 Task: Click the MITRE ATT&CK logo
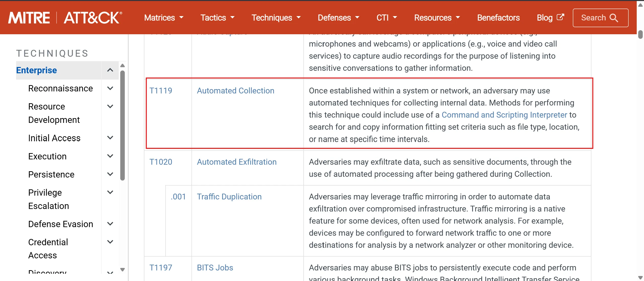(65, 18)
